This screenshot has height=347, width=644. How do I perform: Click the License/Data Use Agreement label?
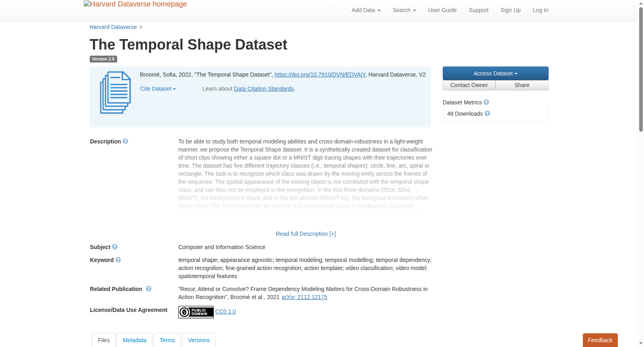coord(128,310)
